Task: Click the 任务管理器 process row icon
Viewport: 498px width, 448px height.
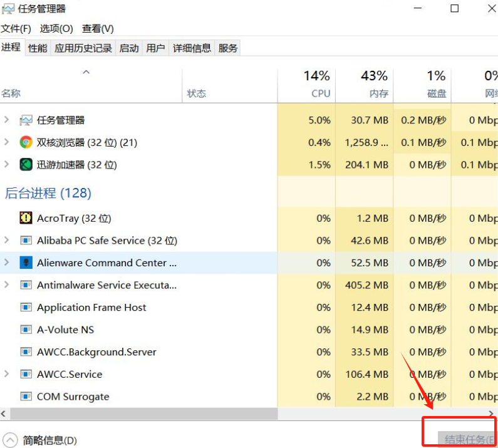Action: click(26, 120)
